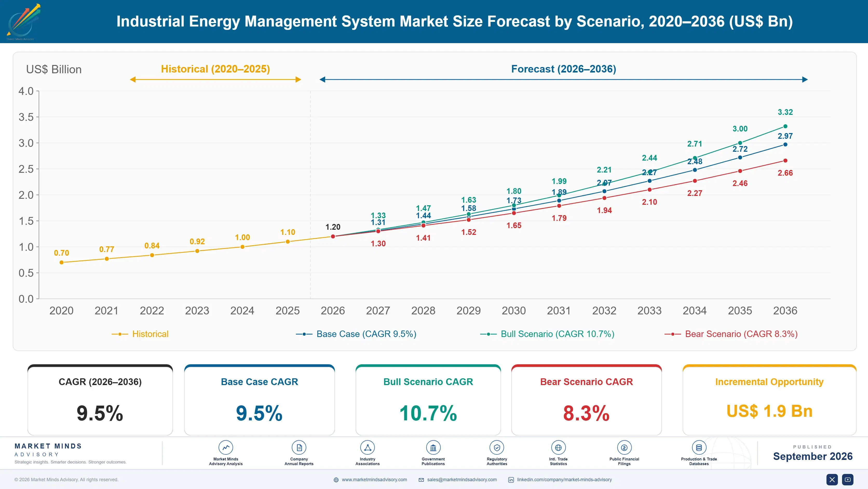The height and width of the screenshot is (489, 868).
Task: Click the globe icon beside website URL
Action: pos(336,480)
